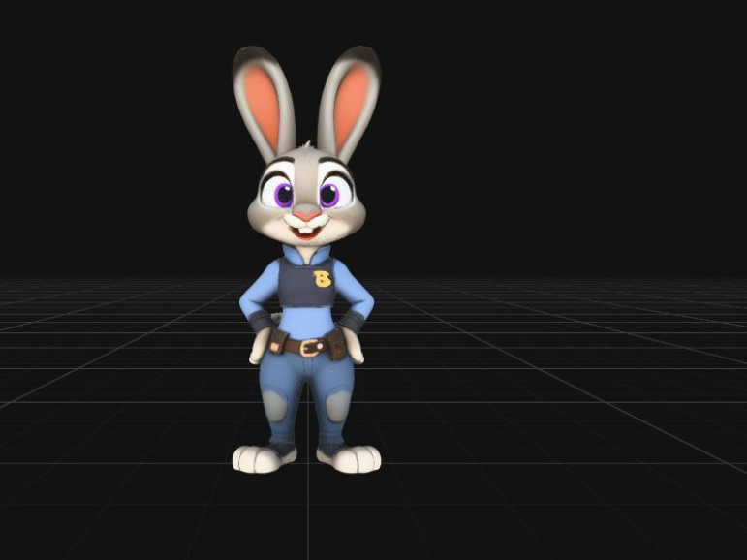The height and width of the screenshot is (560, 747).
Task: Select the character's right purple eye
Action: click(x=284, y=195)
